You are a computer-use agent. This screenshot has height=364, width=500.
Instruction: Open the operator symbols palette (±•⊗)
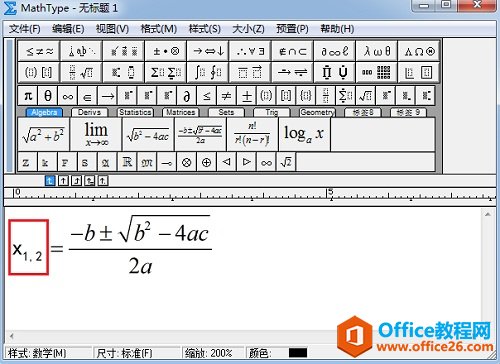pos(166,51)
